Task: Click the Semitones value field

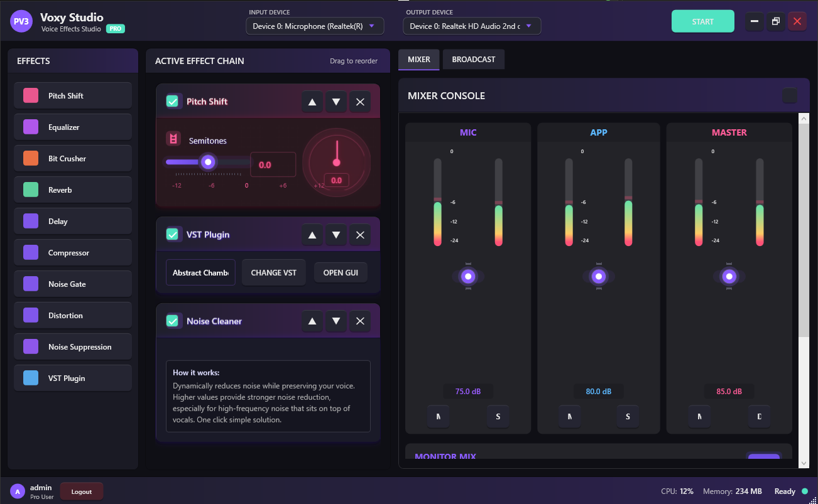Action: (273, 164)
